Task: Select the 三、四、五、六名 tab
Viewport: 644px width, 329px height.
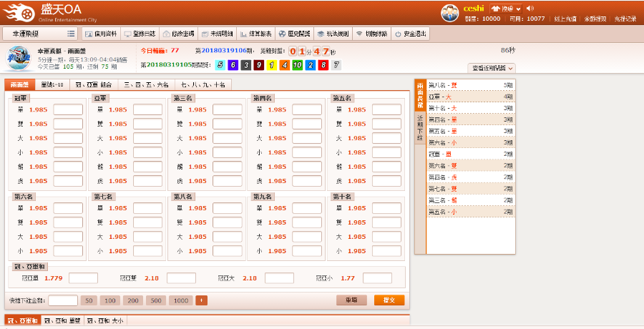Action: 147,84
